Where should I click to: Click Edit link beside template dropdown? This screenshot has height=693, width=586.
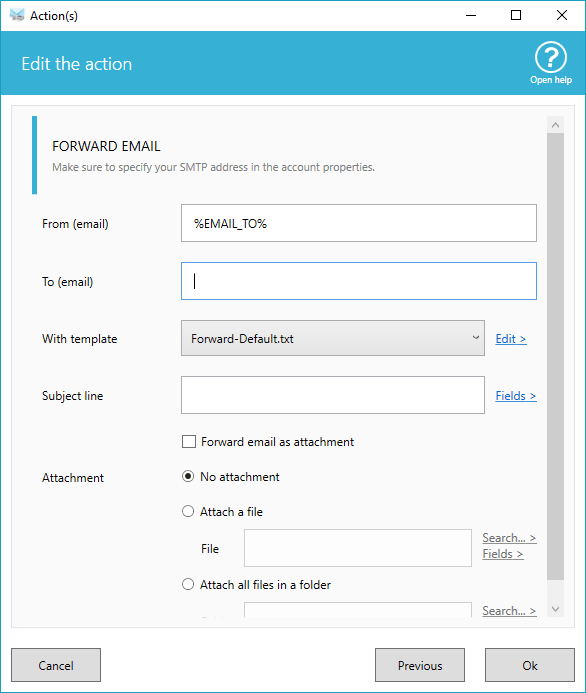pyautogui.click(x=511, y=339)
